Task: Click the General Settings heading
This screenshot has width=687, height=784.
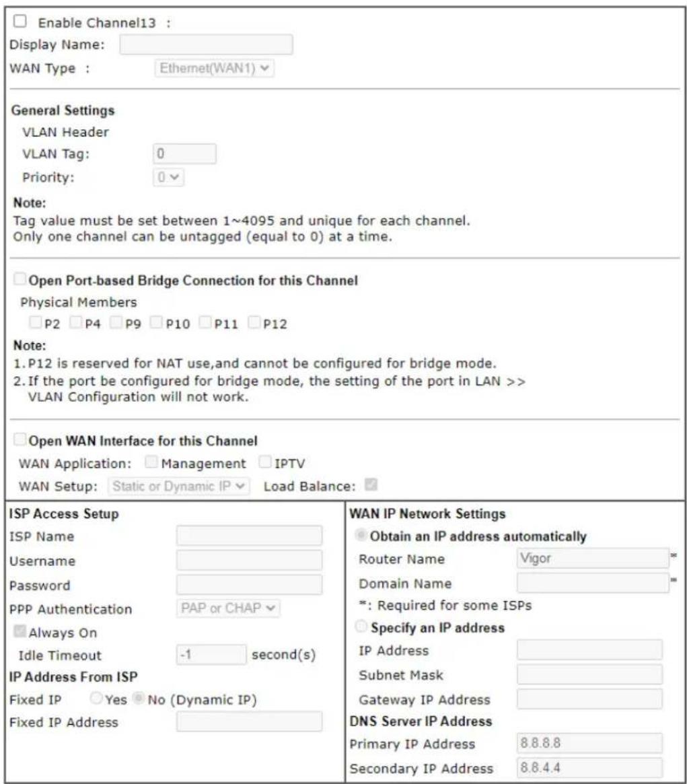Action: (63, 110)
